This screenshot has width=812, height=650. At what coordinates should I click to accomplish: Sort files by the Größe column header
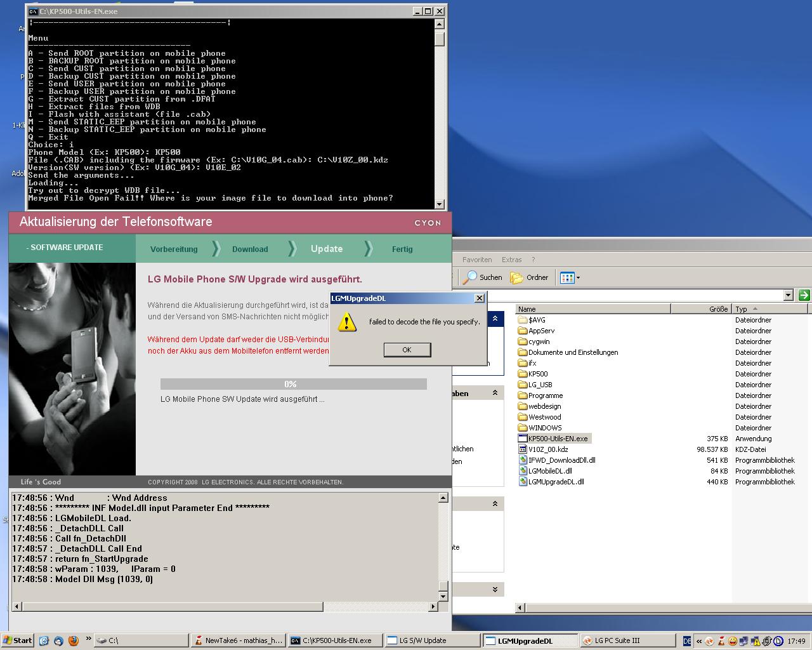tap(701, 309)
